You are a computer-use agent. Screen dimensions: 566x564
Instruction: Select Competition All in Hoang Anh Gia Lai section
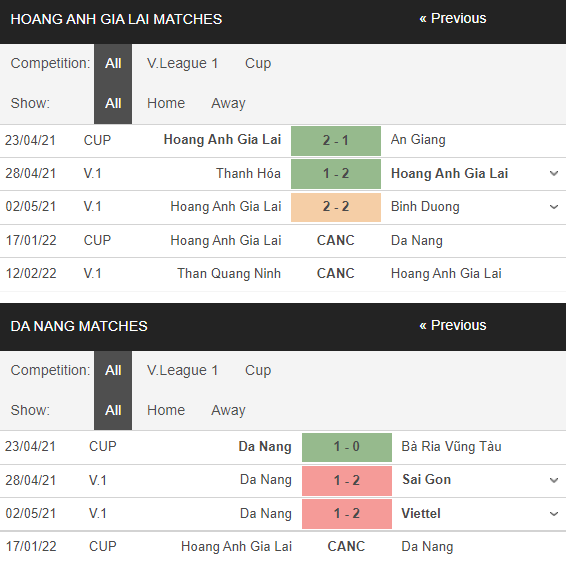pos(113,64)
